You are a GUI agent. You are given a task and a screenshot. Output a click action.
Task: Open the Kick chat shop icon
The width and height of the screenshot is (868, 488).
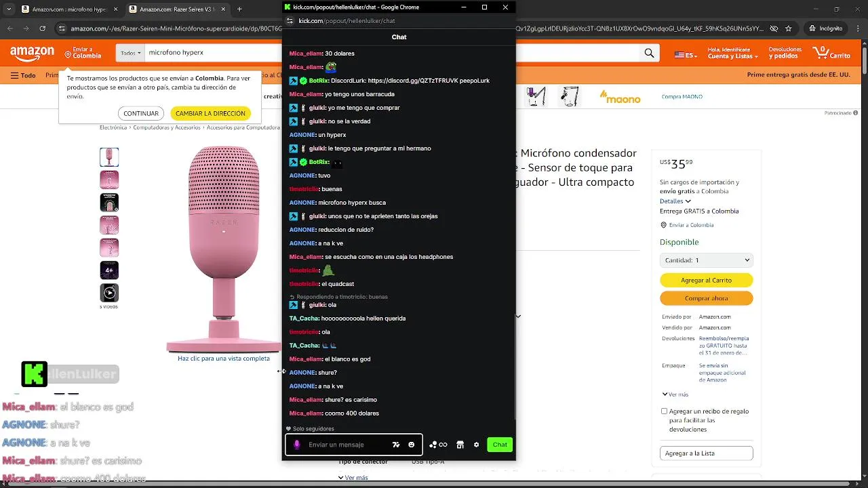click(460, 445)
